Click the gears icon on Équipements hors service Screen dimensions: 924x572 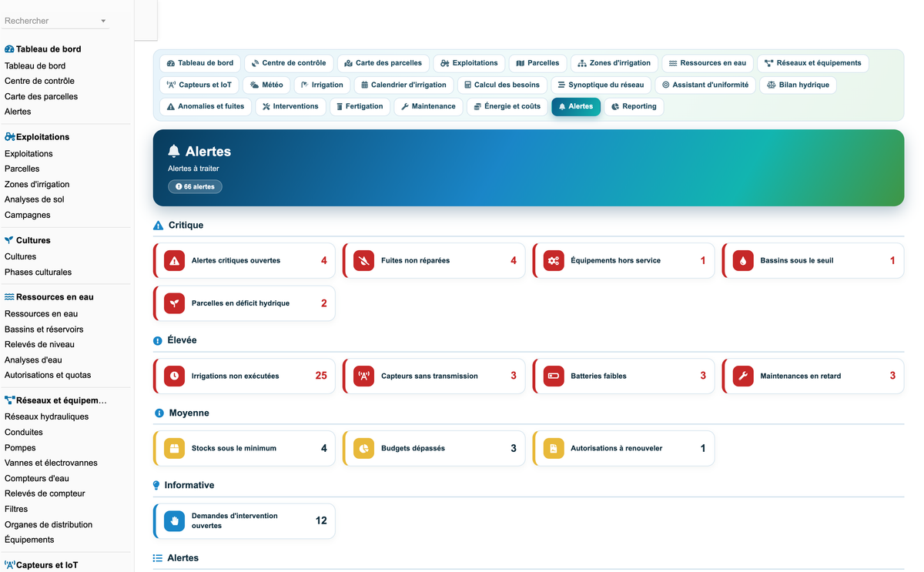click(x=554, y=261)
